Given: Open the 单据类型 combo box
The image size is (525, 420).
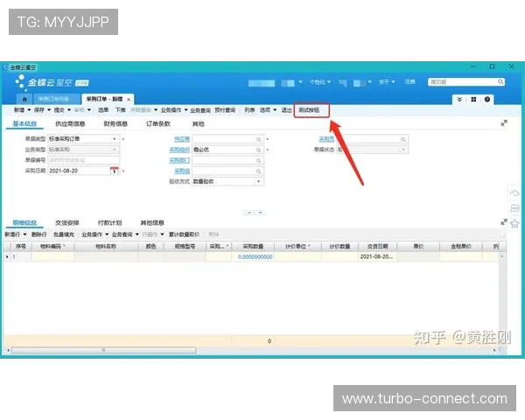Looking at the screenshot, I should coord(84,138).
